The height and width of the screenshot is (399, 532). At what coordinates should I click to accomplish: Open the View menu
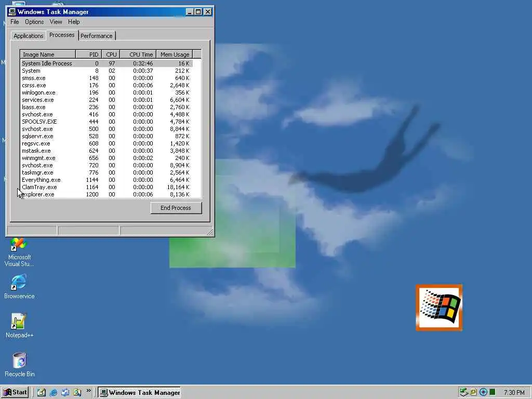click(56, 22)
